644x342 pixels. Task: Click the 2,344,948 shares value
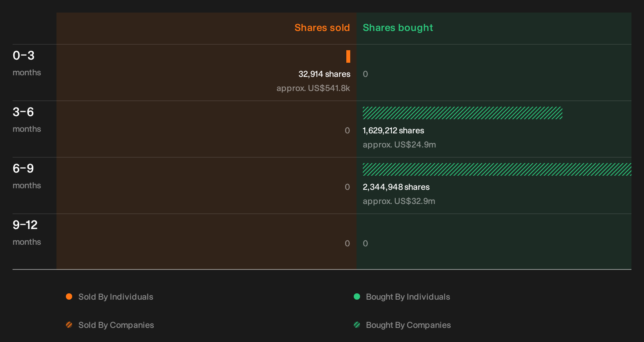(x=396, y=187)
